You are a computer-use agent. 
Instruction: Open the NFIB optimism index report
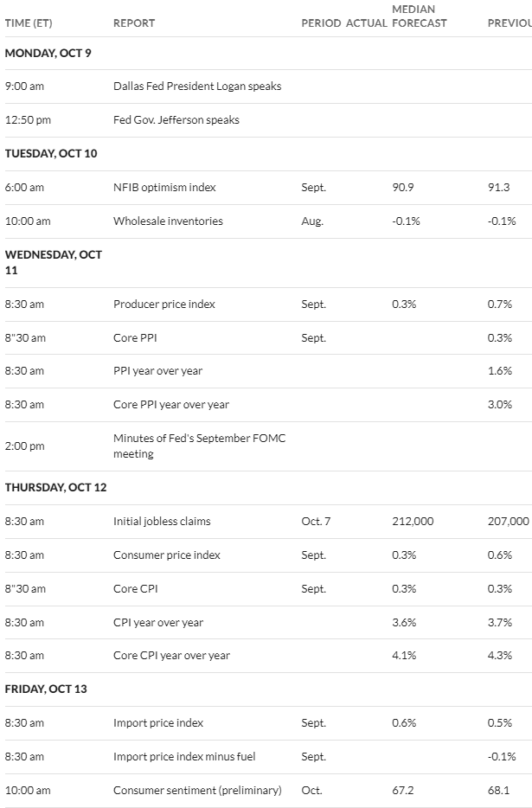[x=164, y=187]
